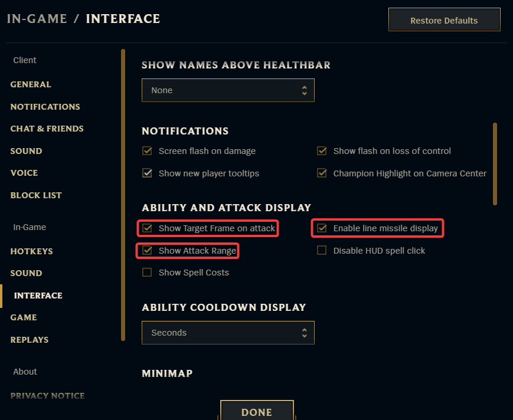Enable Show Spell Costs checkbox

coord(148,273)
